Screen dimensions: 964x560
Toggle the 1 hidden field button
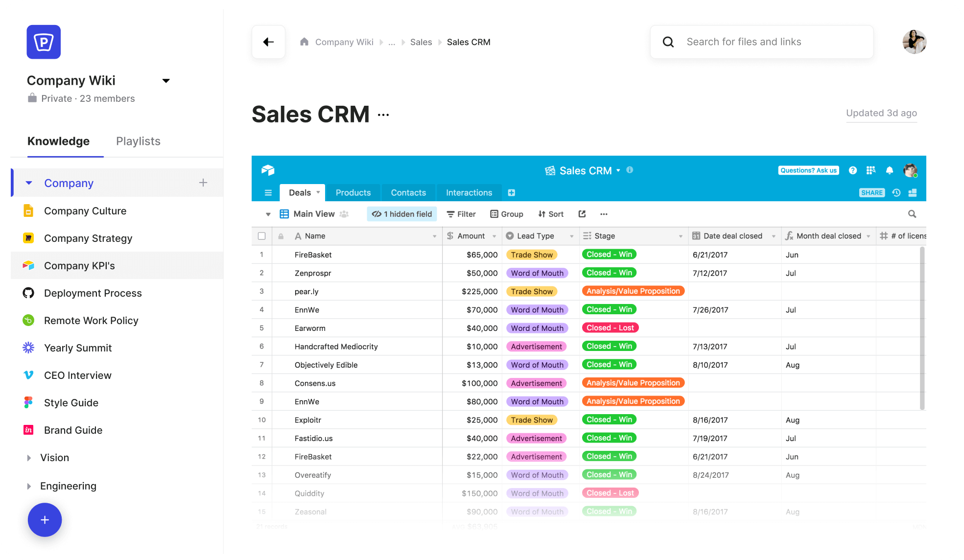coord(401,214)
